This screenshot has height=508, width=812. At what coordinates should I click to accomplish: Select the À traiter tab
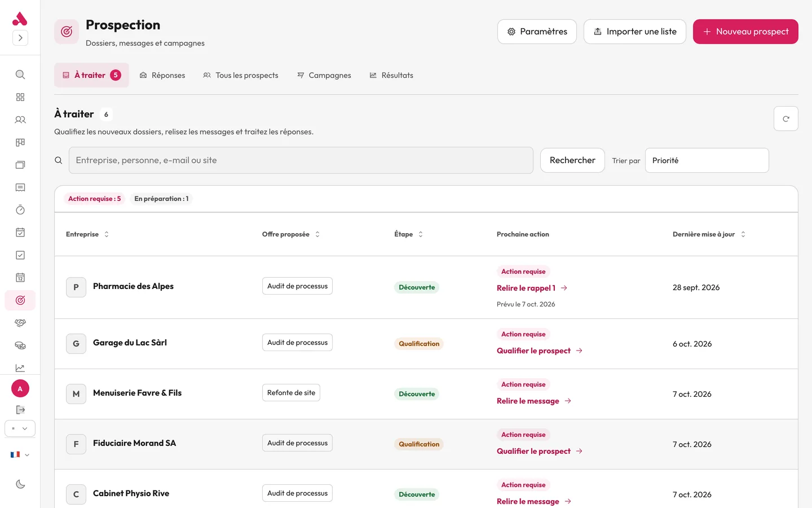click(91, 75)
